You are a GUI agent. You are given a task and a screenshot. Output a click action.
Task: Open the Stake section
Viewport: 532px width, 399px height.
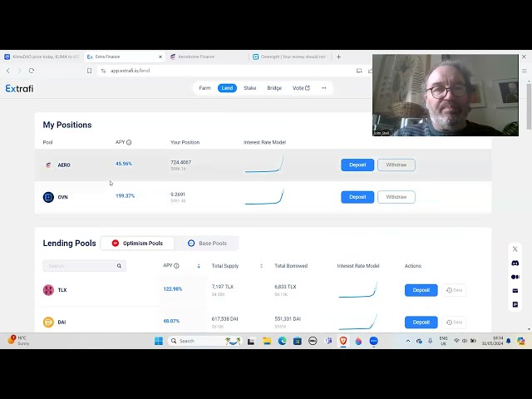[x=249, y=88]
